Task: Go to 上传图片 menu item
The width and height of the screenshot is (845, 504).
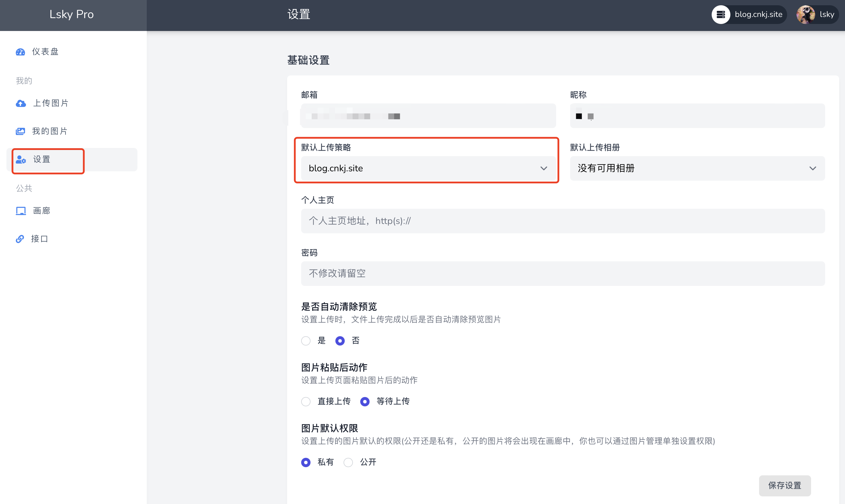Action: pyautogui.click(x=51, y=103)
